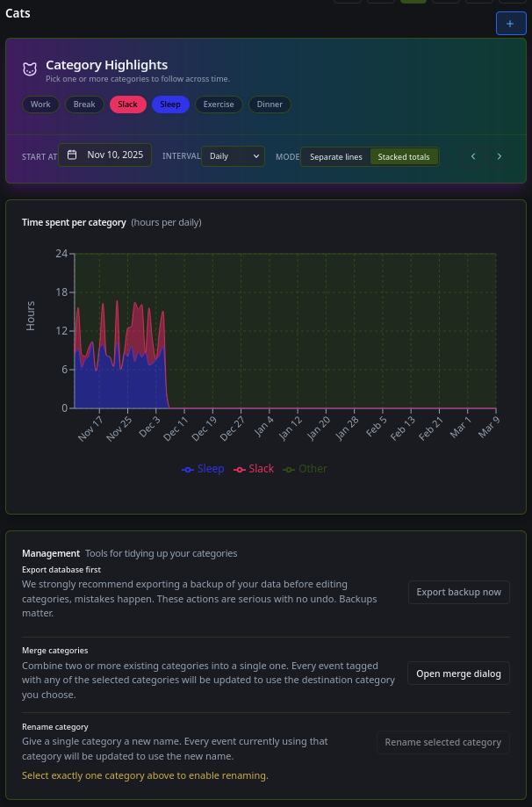
Task: Go to previous period with left chevron
Action: coord(473,156)
